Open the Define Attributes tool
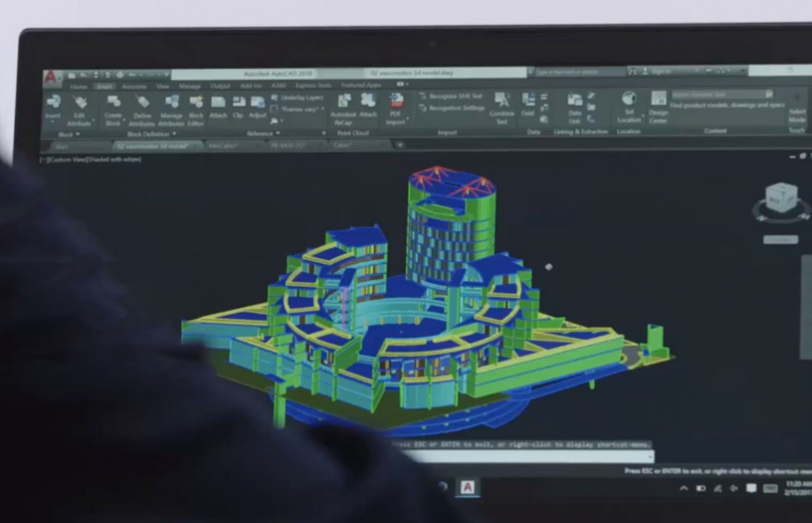 coord(142,111)
